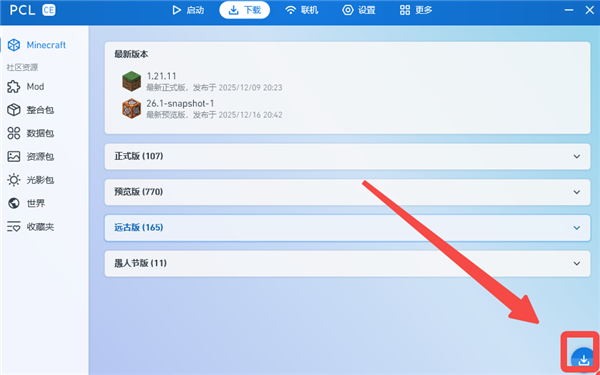
Task: Close the PCL launcher window
Action: pos(590,10)
